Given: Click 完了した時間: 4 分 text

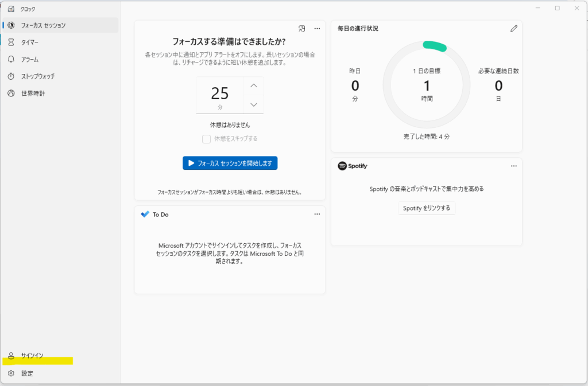Looking at the screenshot, I should click(x=427, y=137).
